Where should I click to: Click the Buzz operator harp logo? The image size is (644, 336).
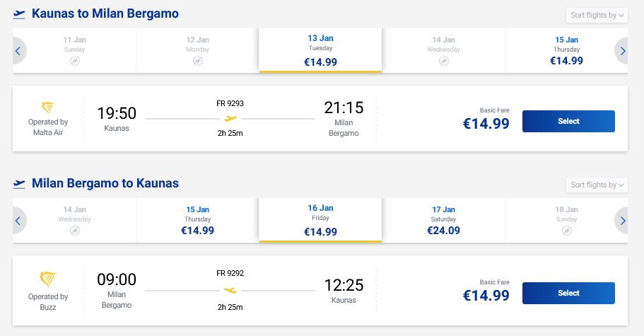pyautogui.click(x=48, y=279)
